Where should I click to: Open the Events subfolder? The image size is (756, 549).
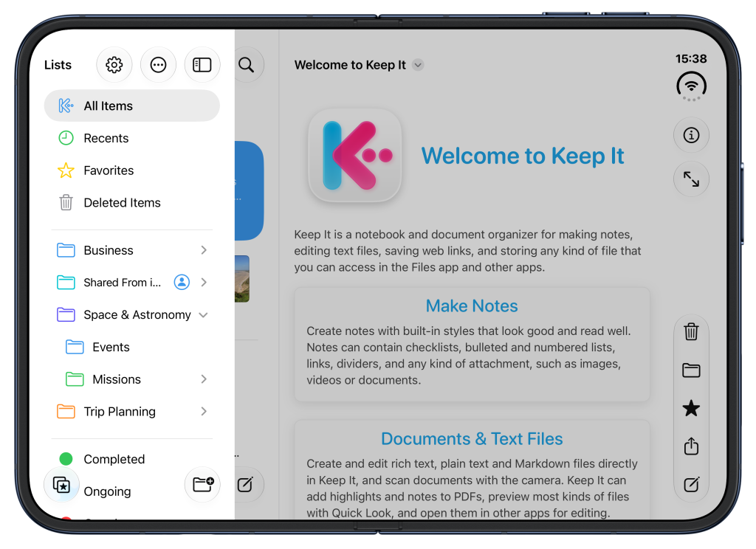click(131, 347)
